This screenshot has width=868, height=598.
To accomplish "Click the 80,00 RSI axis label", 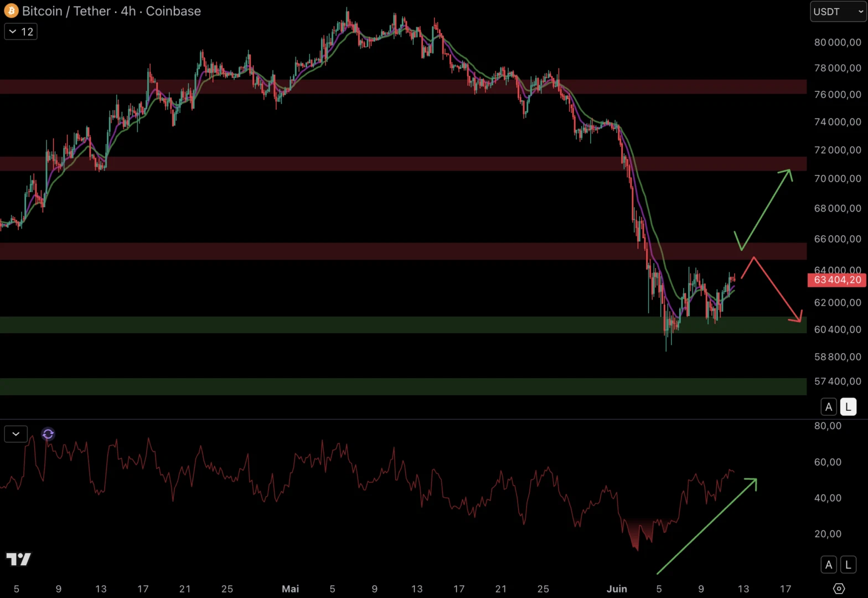I will click(x=828, y=426).
